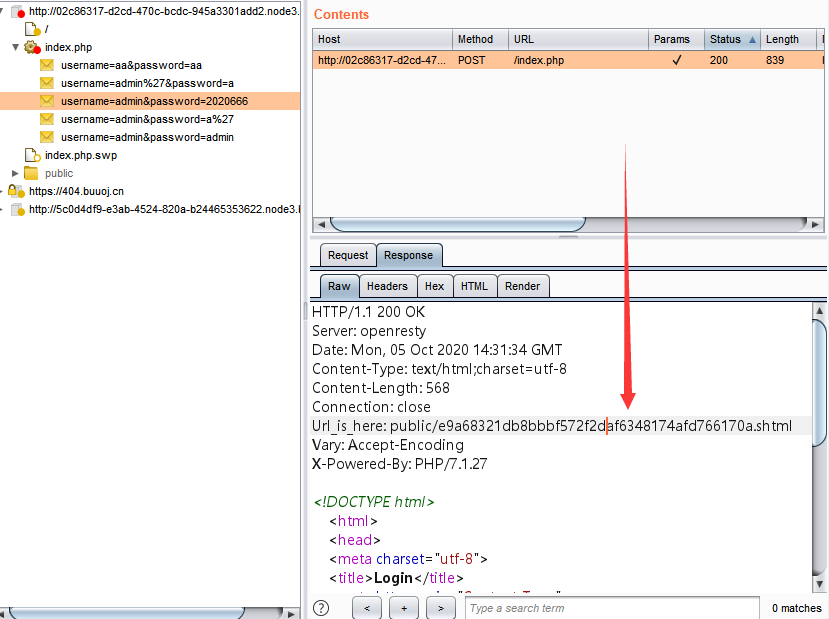The image size is (829, 619).
Task: Switch to the Request tab
Action: (x=348, y=255)
